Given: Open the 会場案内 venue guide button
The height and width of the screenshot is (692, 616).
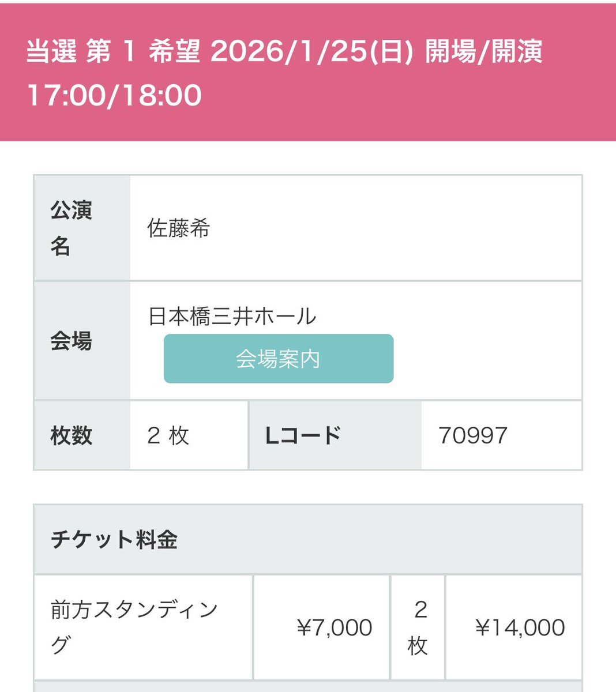Looking at the screenshot, I should click(279, 359).
